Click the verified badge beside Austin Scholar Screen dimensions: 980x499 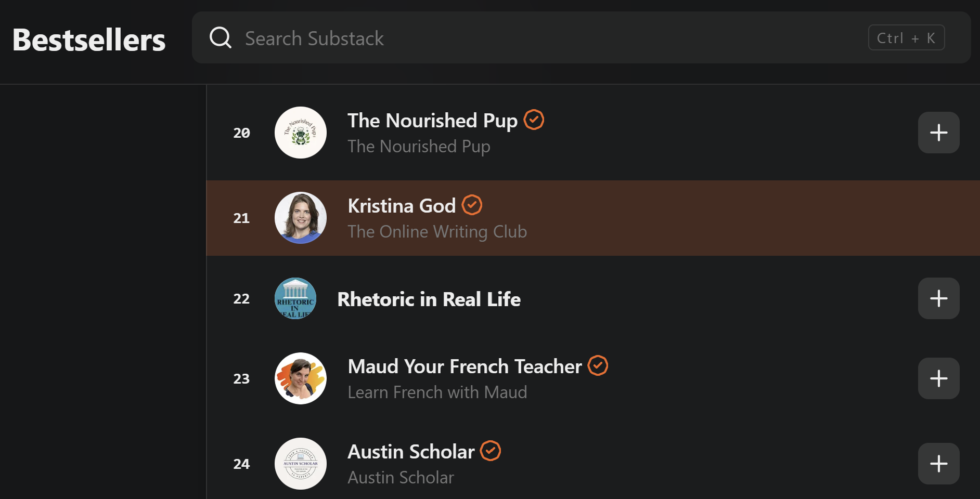[489, 451]
